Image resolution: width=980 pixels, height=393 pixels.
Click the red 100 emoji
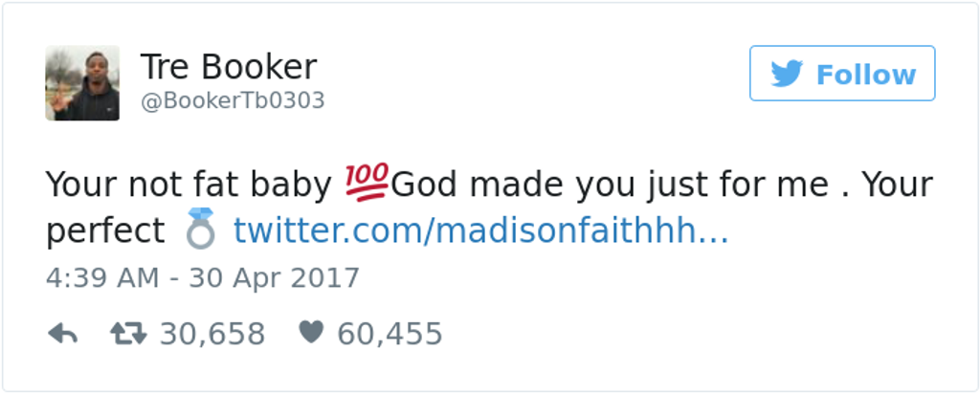367,182
